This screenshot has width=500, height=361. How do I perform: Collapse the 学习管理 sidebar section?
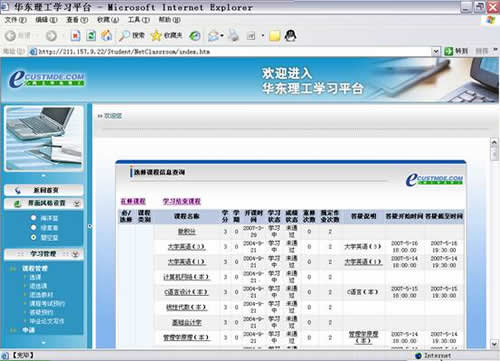[x=76, y=254]
